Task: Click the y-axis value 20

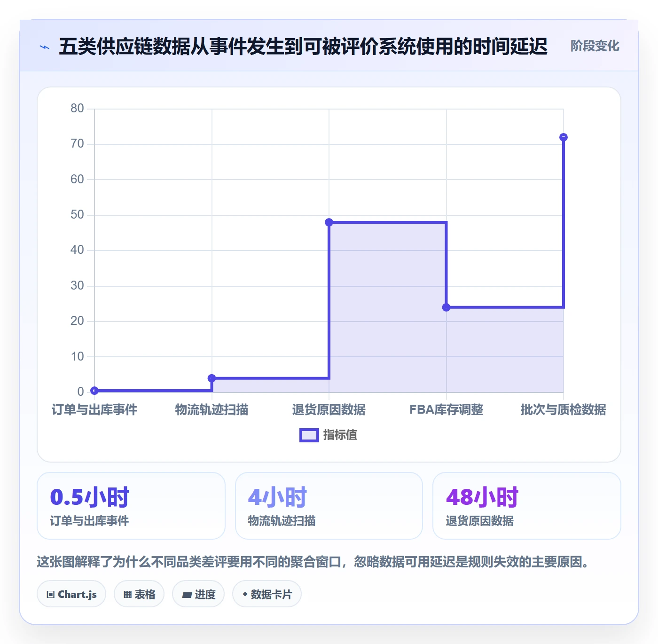Action: 78,321
